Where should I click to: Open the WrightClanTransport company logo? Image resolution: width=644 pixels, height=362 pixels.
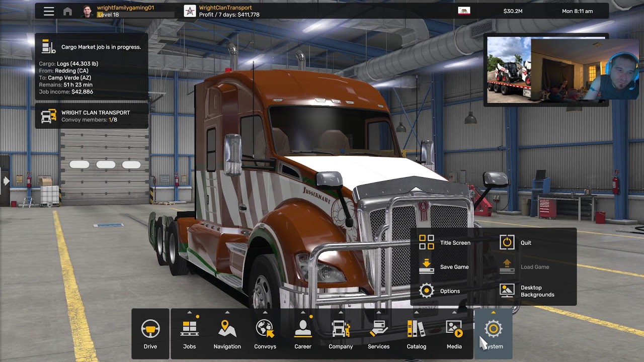point(190,11)
